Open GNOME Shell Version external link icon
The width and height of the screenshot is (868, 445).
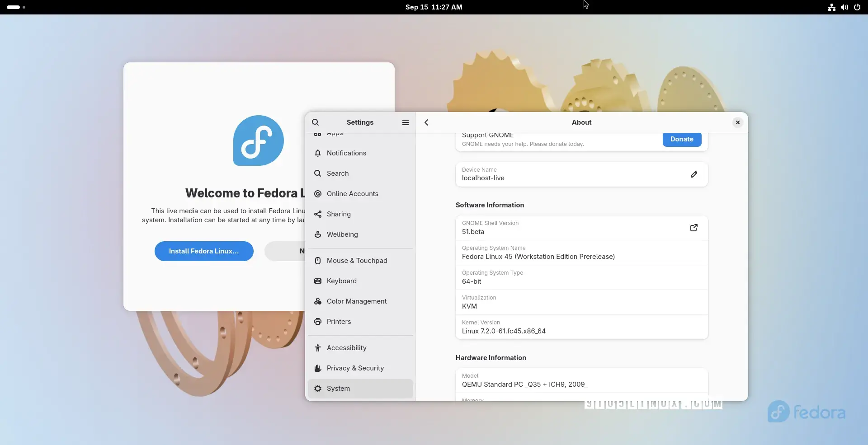694,228
